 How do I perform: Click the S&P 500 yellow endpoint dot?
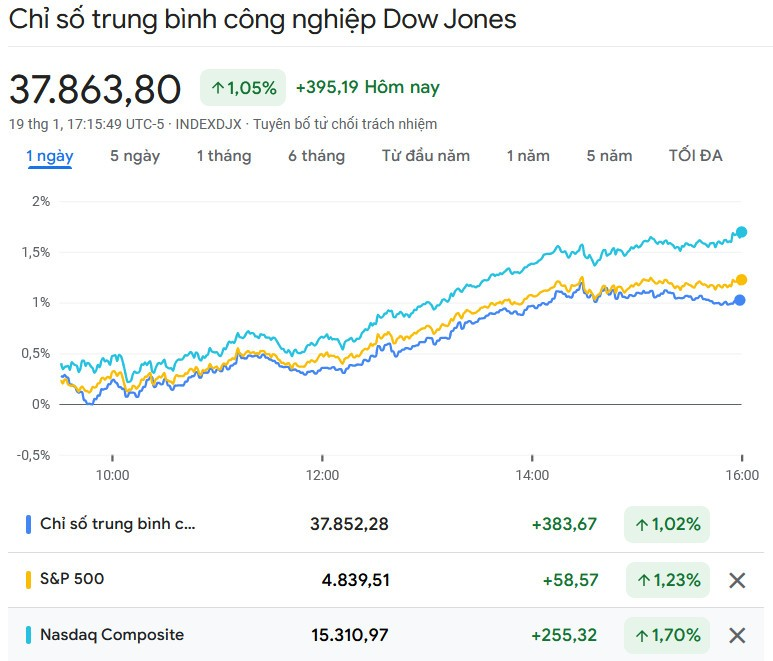[741, 280]
